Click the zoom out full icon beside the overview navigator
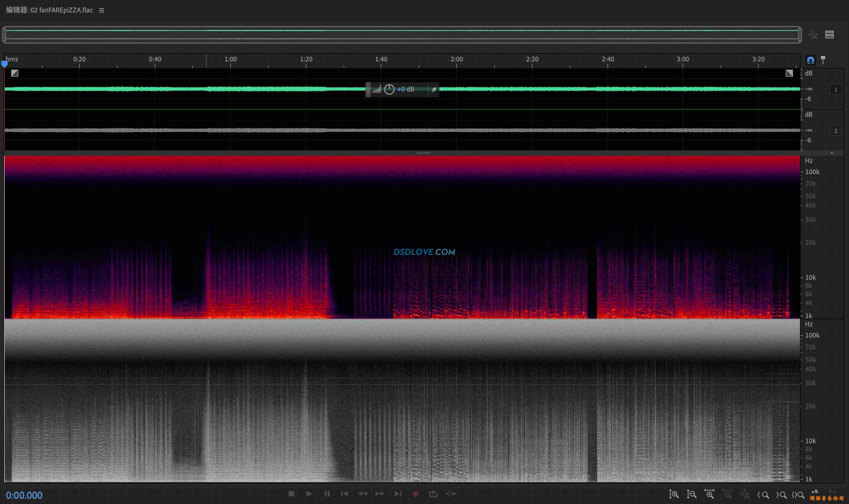This screenshot has width=849, height=504. (x=813, y=35)
